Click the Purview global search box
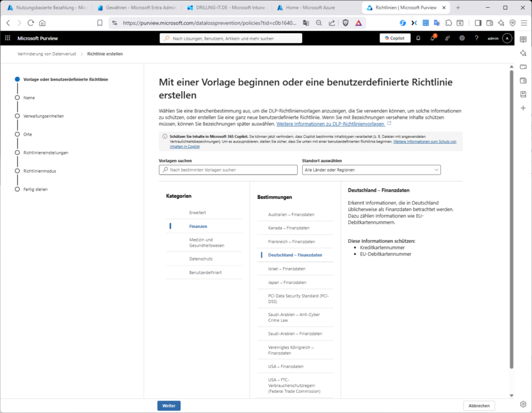 point(231,38)
